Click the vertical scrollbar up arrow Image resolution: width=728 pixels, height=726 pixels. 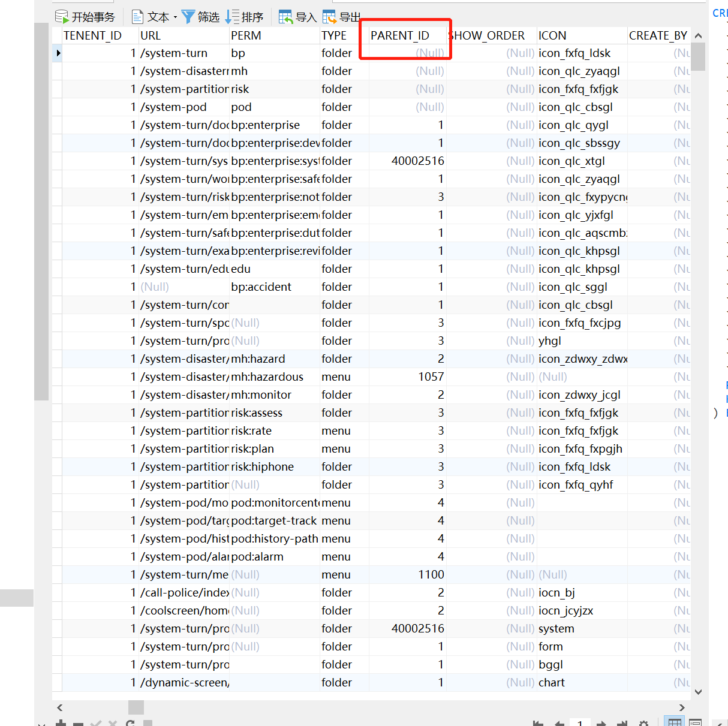click(698, 36)
